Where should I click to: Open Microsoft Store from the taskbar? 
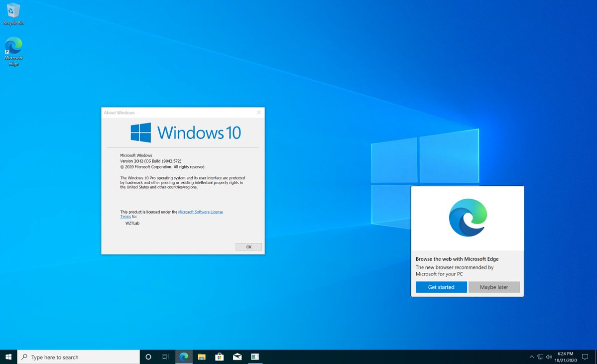tap(219, 357)
